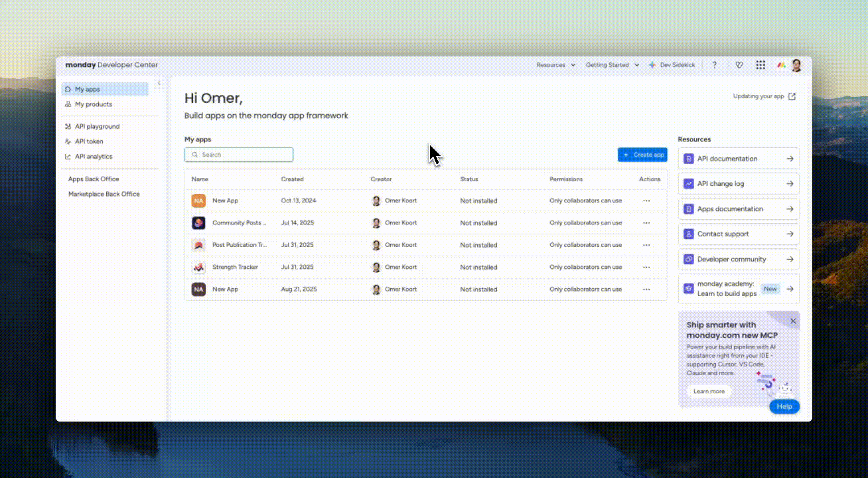Image resolution: width=868 pixels, height=478 pixels.
Task: Click the Contact support icon
Action: tap(689, 234)
